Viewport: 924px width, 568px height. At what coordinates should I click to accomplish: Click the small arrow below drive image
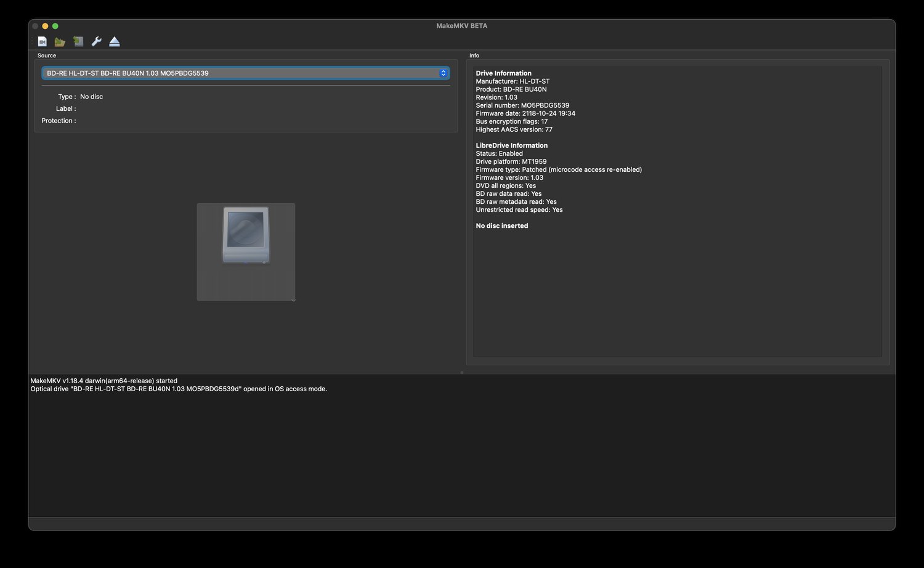[293, 299]
